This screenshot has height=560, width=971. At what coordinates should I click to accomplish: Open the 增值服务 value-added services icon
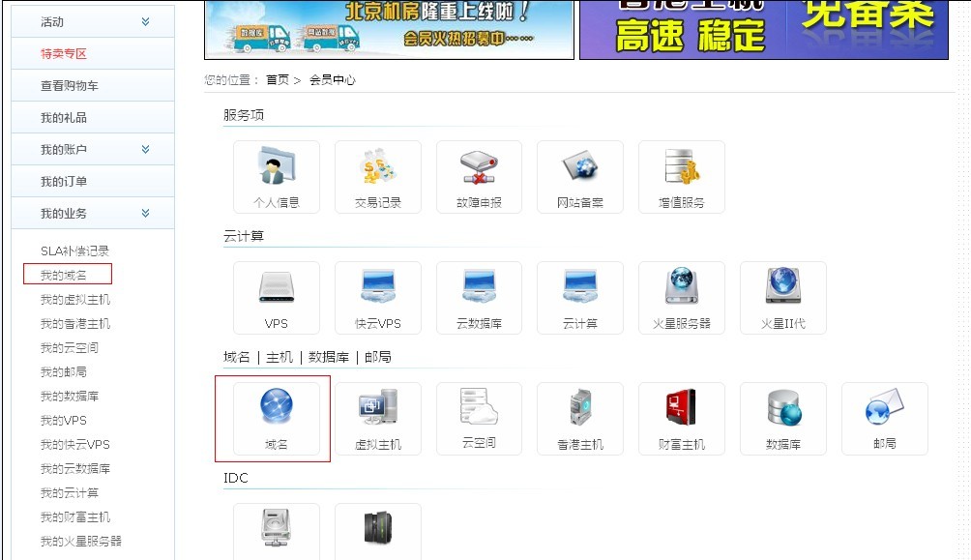click(681, 168)
